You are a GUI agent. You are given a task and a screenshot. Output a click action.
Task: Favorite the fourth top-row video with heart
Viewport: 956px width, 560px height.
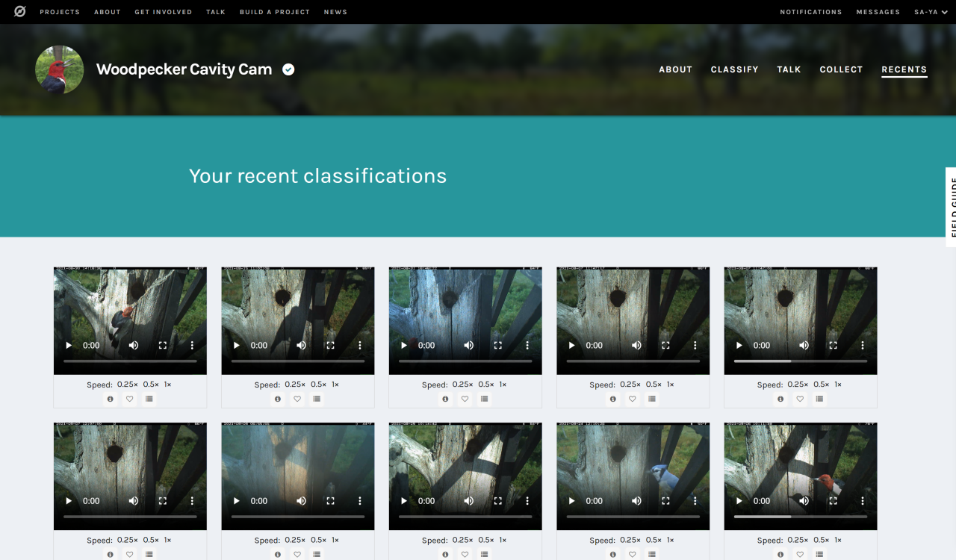pos(633,399)
